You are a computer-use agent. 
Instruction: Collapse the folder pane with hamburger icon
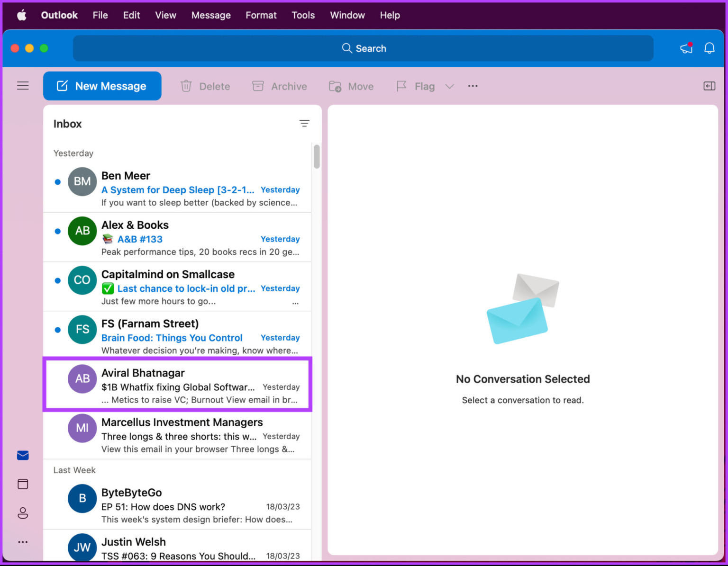tap(22, 86)
